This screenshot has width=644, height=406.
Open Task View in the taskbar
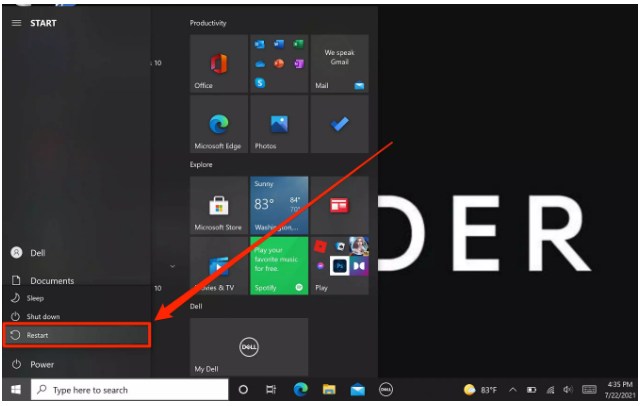271,390
